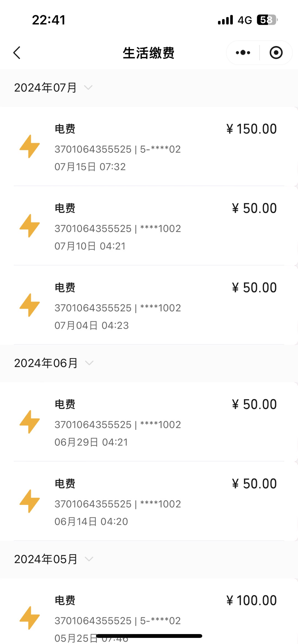Open the 07月10日 04:21 payment record
Screen dimensions: 298x644
click(149, 226)
